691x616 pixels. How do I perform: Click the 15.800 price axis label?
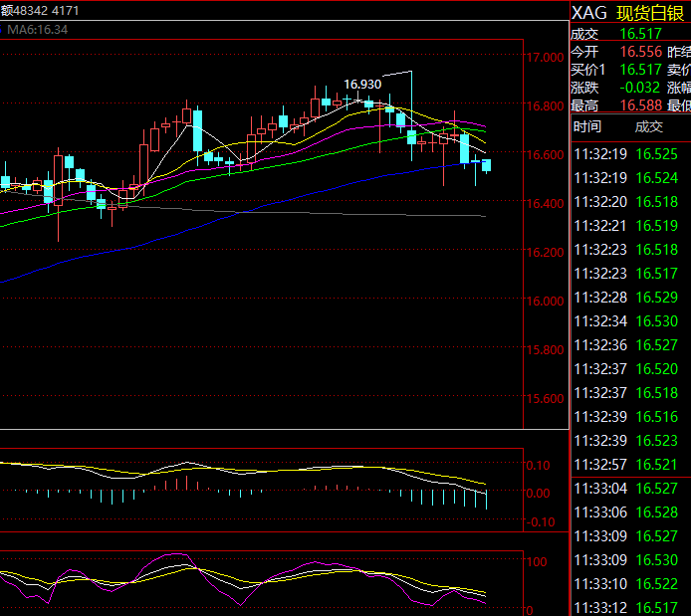[x=545, y=350]
